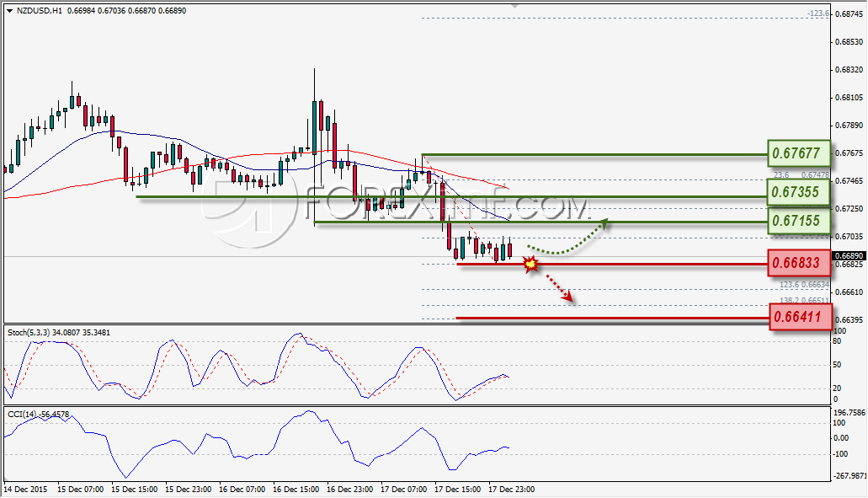The image size is (868, 498).
Task: Click the 0.67035 price axis value
Action: [x=849, y=237]
